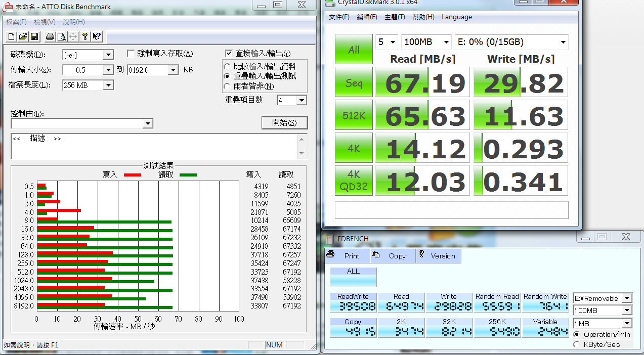Click the 2K benchmark button in FDBENCH
This screenshot has width=644, height=355.
pyautogui.click(x=401, y=328)
